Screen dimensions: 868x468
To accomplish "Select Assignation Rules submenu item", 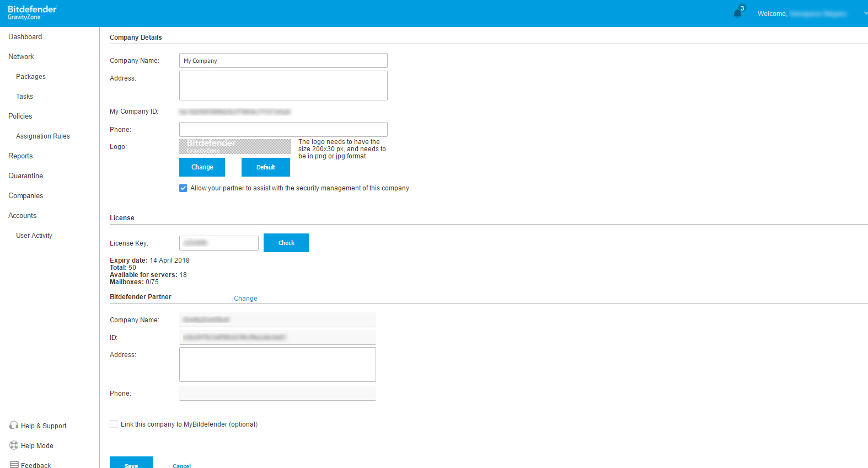I will (43, 136).
